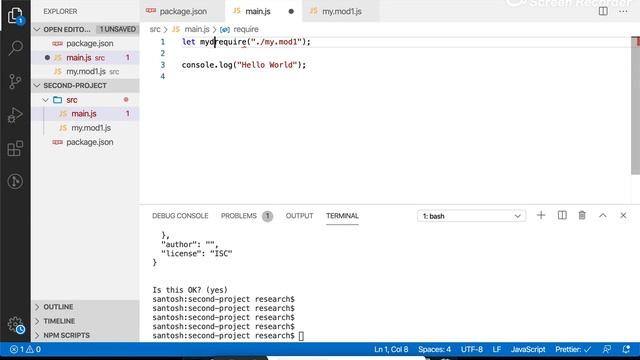This screenshot has height=360, width=640.
Task: Select the Terminal tab
Action: click(x=342, y=216)
